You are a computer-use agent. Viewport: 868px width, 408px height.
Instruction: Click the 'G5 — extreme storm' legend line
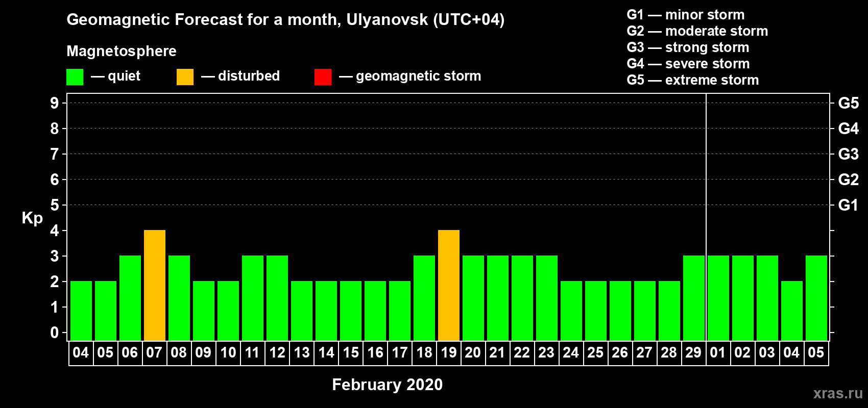tap(693, 80)
